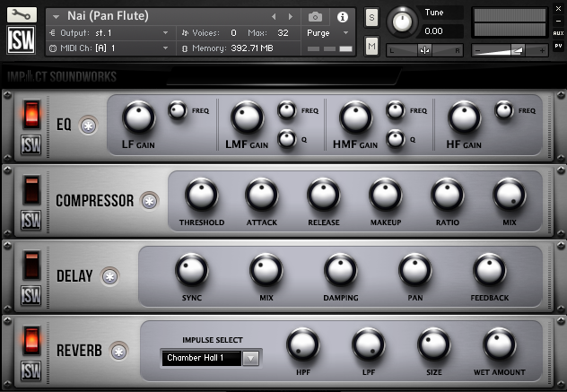The width and height of the screenshot is (567, 392).
Task: Toggle the Compressor power switch
Action: tap(31, 190)
